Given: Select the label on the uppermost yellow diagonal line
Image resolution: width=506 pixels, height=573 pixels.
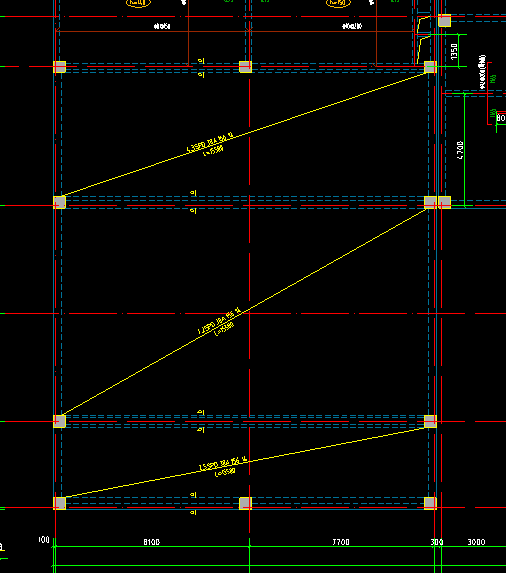Looking at the screenshot, I should (210, 145).
